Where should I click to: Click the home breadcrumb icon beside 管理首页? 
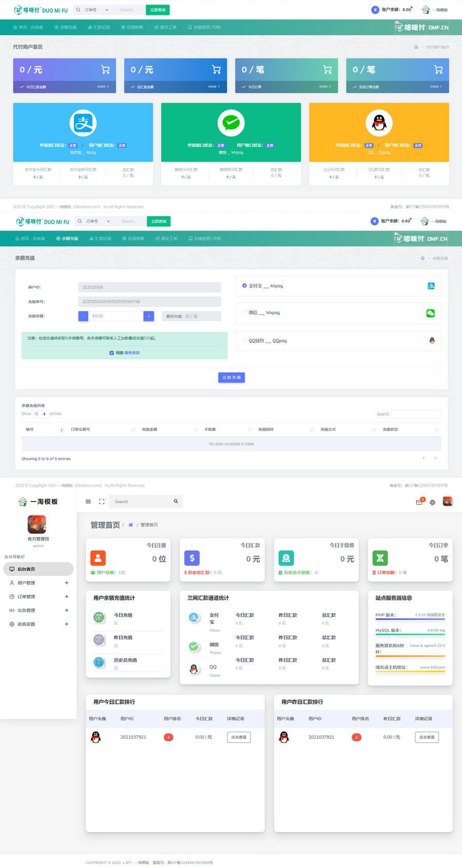[x=130, y=525]
